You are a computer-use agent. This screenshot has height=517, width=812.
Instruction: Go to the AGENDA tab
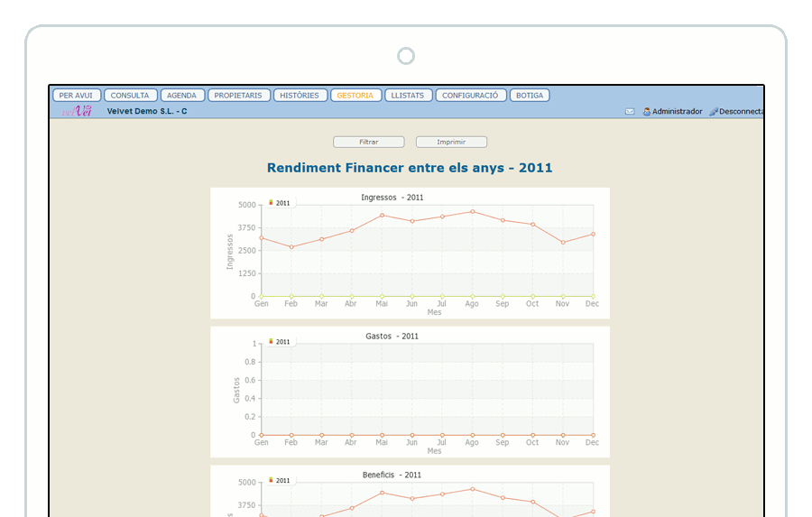pos(181,96)
